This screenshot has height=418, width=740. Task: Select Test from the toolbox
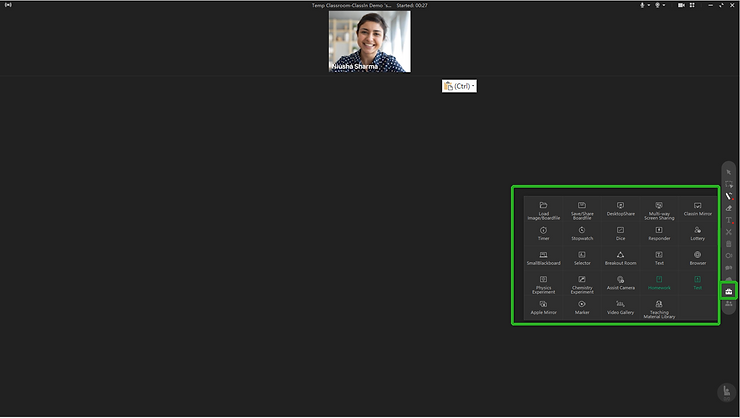pos(697,283)
